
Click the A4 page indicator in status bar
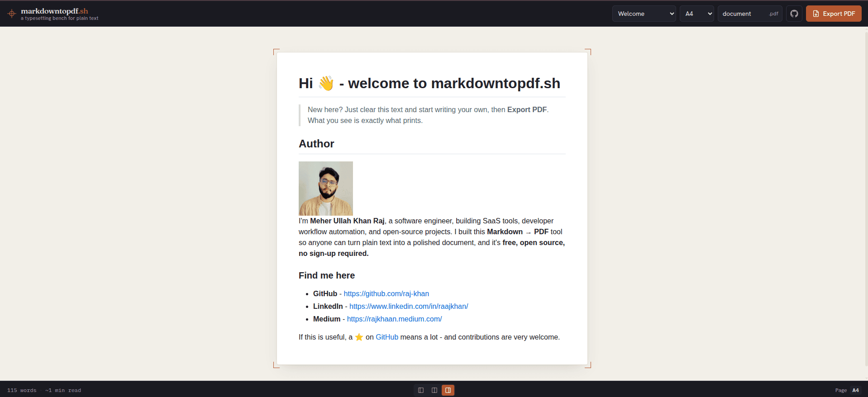[x=855, y=390]
